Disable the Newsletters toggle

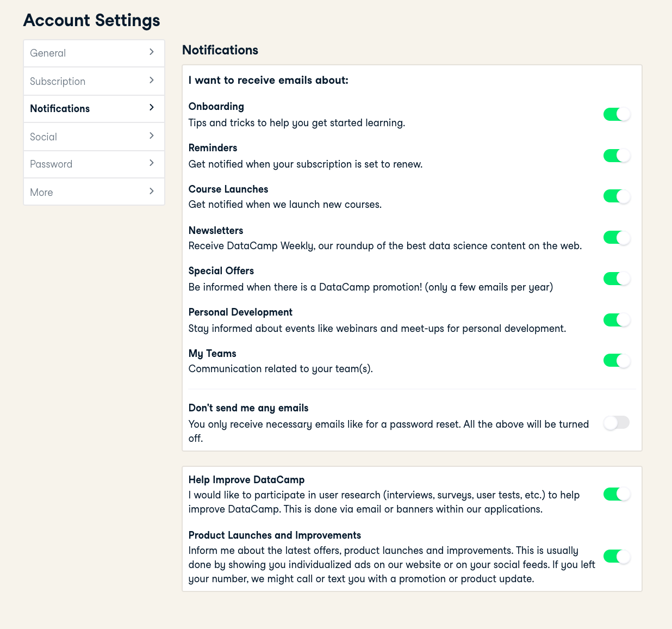617,238
